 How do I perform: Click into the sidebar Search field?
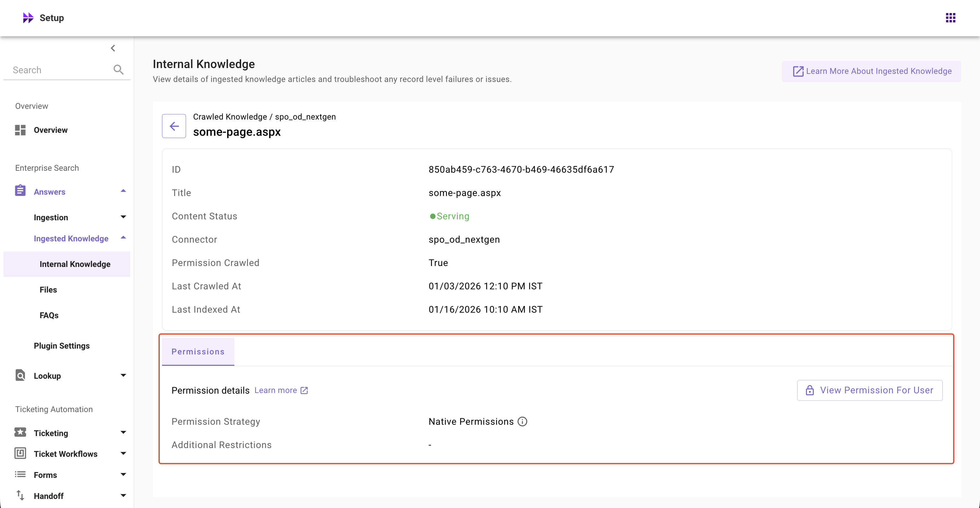tap(59, 70)
